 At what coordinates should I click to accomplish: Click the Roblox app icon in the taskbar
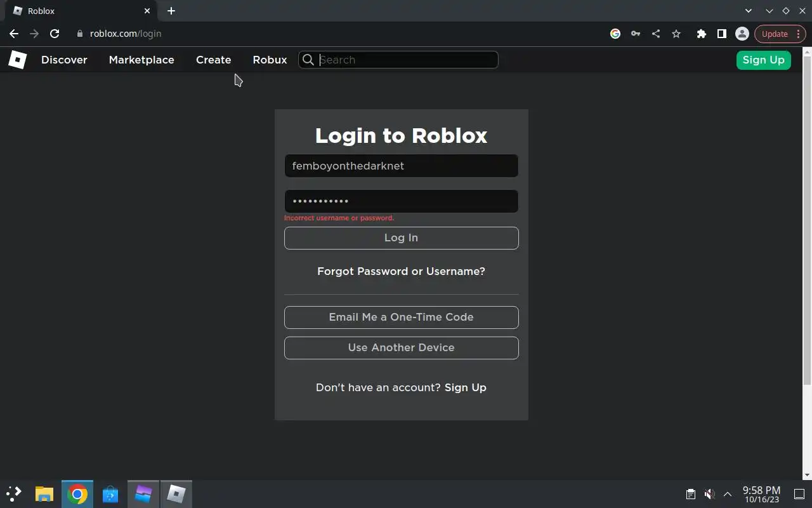(176, 493)
